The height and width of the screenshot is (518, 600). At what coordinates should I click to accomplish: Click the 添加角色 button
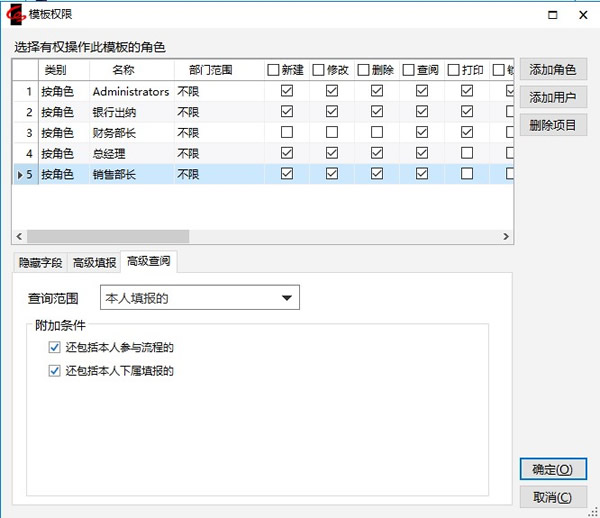tap(553, 70)
